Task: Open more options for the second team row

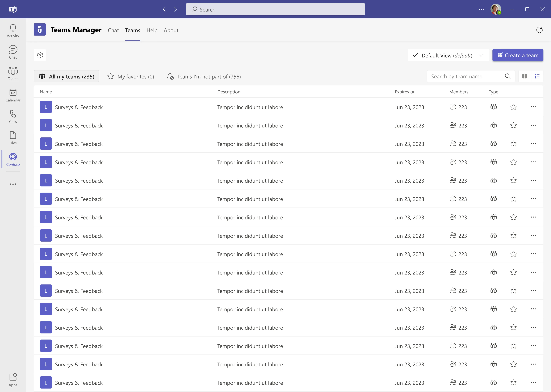Action: click(533, 125)
